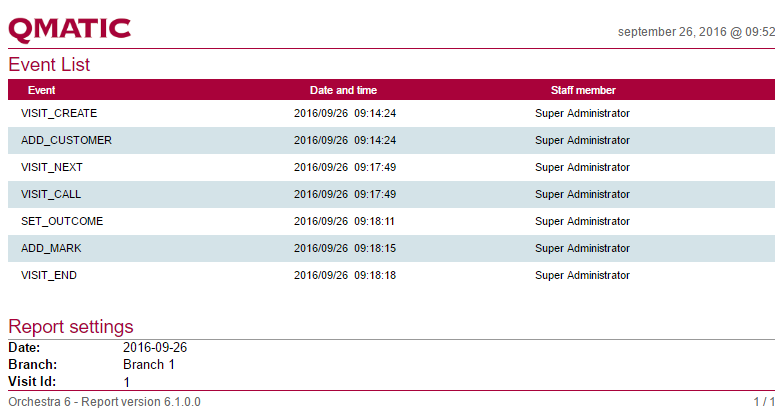Select the VISIT_CALL event row
Screen dimensions: 784x419
coord(51,194)
